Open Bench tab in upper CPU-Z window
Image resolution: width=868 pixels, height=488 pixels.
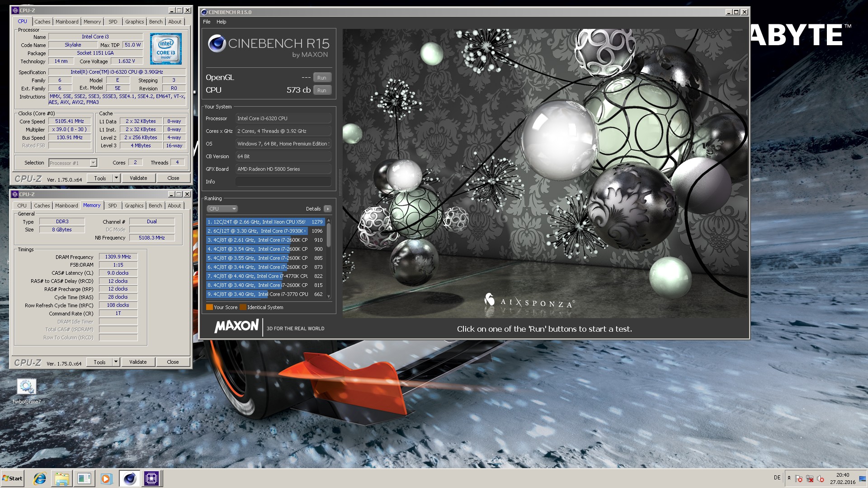[156, 22]
